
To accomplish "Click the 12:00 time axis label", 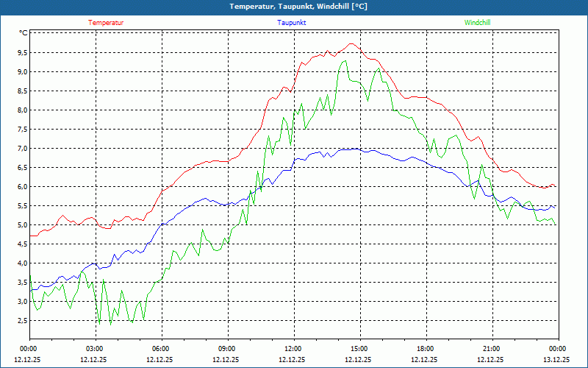I will click(x=293, y=349).
